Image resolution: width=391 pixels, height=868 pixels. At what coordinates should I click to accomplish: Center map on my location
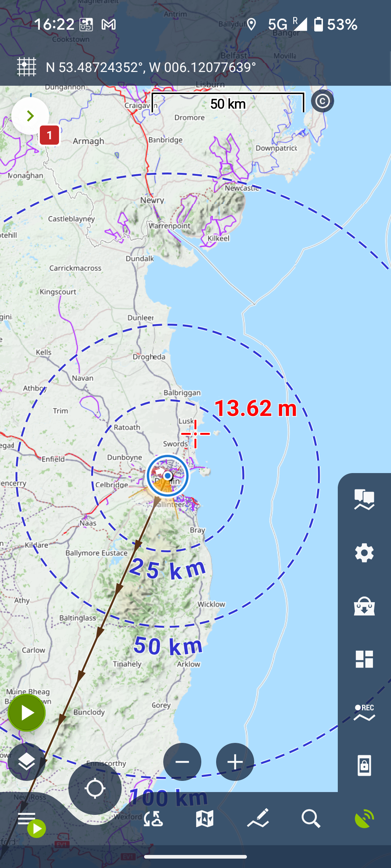pos(95,788)
